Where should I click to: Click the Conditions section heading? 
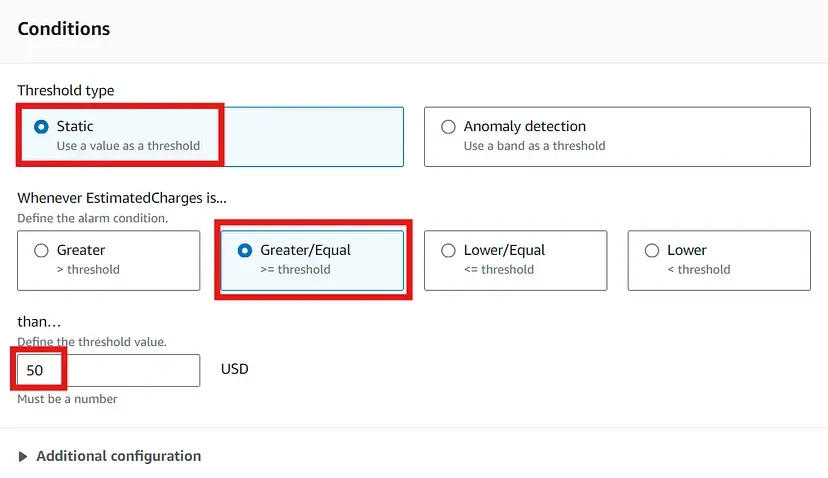pos(64,29)
